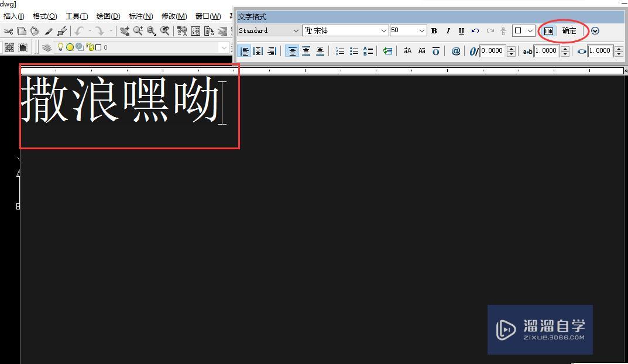Click the Undo arrow icon
Viewport: 628px width, 364px height.
tap(79, 31)
